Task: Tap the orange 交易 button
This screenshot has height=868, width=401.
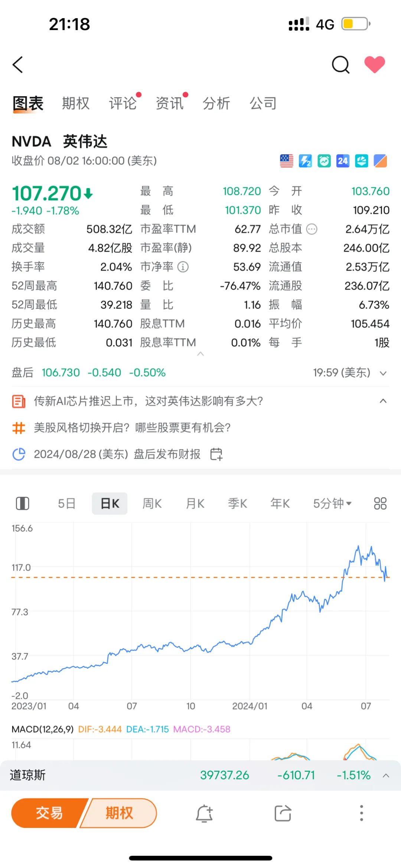Action: point(49,813)
